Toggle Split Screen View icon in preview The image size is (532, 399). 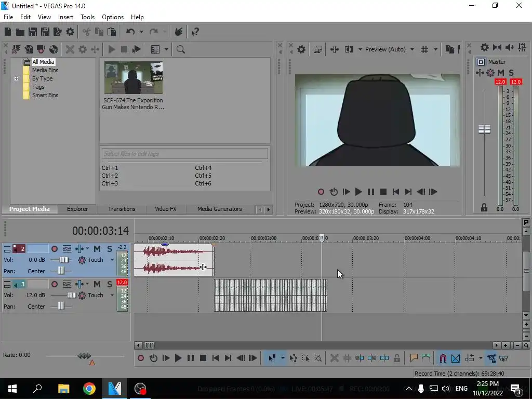349,49
